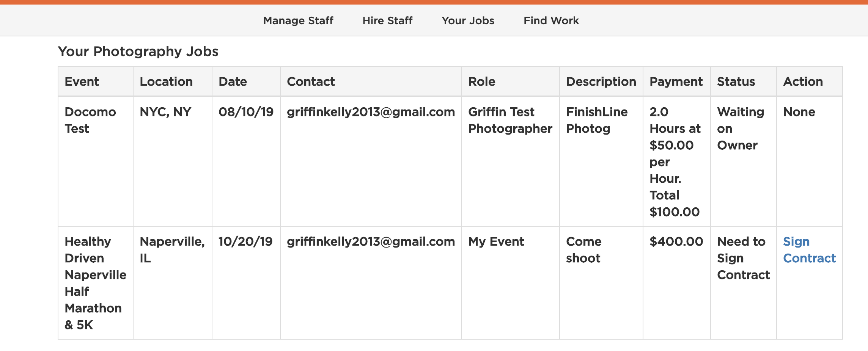The height and width of the screenshot is (351, 868).
Task: Click the Payment column header
Action: click(676, 81)
